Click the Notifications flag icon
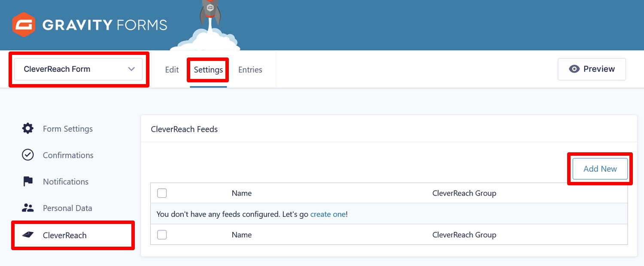This screenshot has height=266, width=644. (x=28, y=181)
